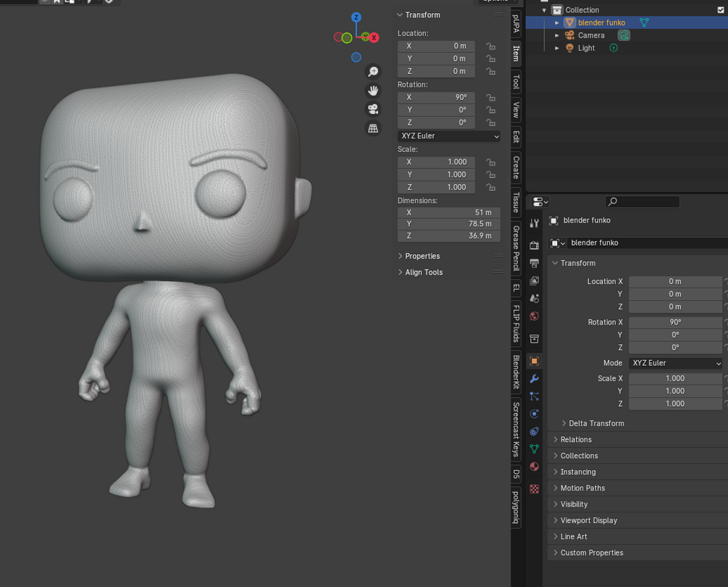Viewport: 728px width, 587px height.
Task: Open the Mode XYZ Euler dropdown in Properties editor
Action: 676,363
